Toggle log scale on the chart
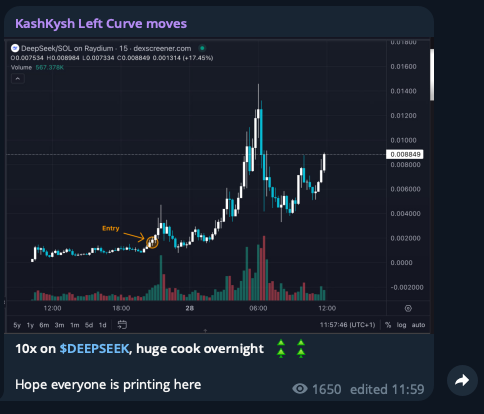This screenshot has width=484, height=414. pos(401,325)
